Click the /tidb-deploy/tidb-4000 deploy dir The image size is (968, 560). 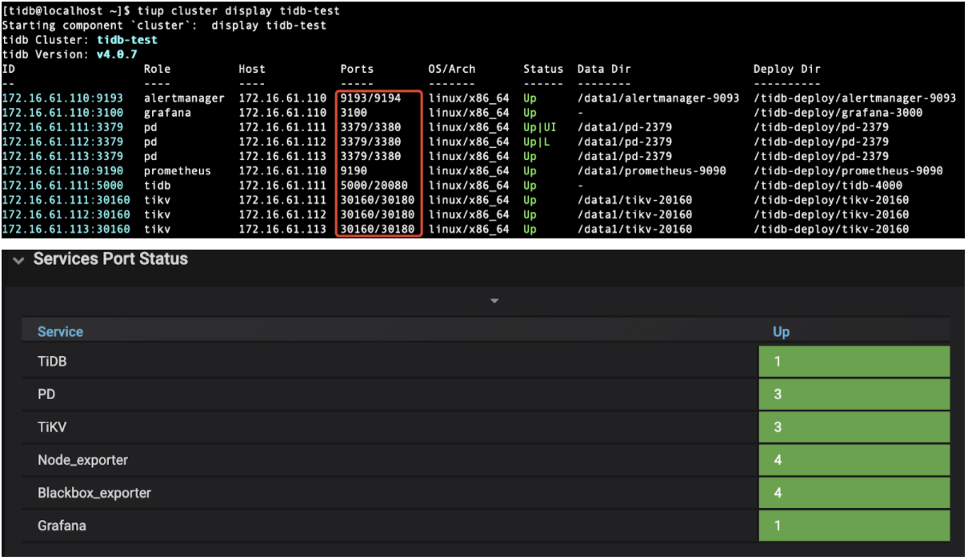(x=828, y=185)
